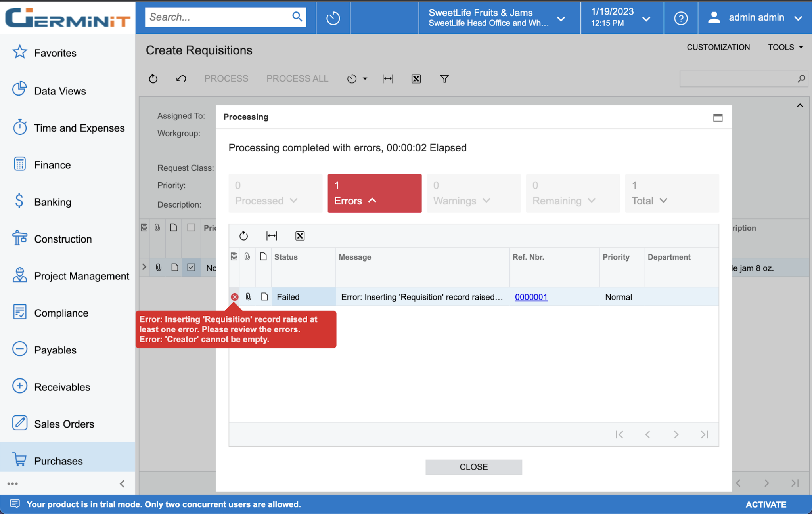Open the admin admin user menu
Screen dimensions: 812x514
pyautogui.click(x=755, y=18)
